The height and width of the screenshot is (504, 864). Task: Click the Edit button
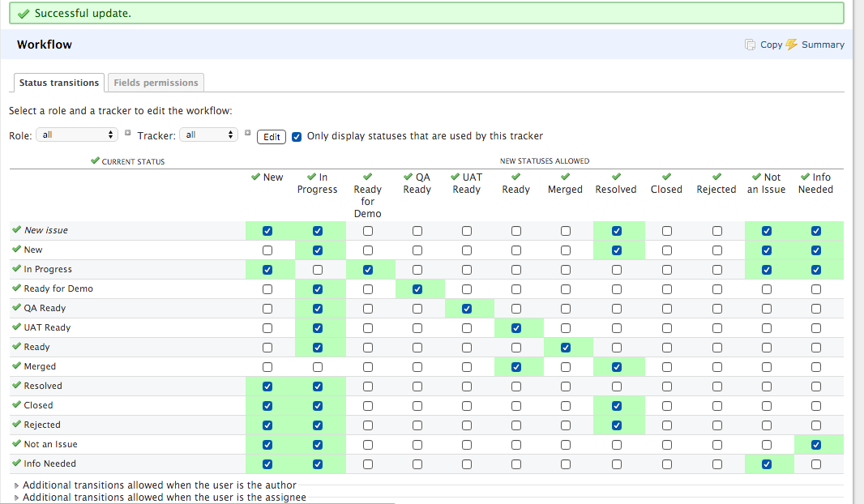[272, 137]
